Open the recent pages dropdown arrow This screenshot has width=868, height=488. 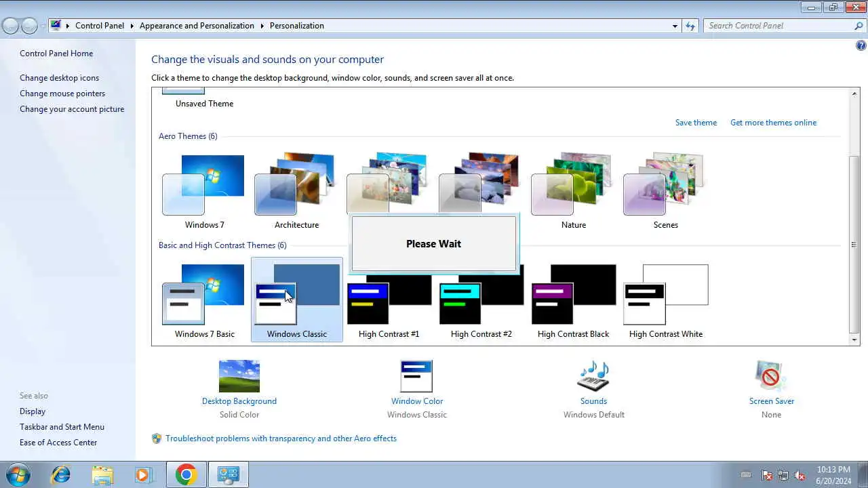click(43, 26)
